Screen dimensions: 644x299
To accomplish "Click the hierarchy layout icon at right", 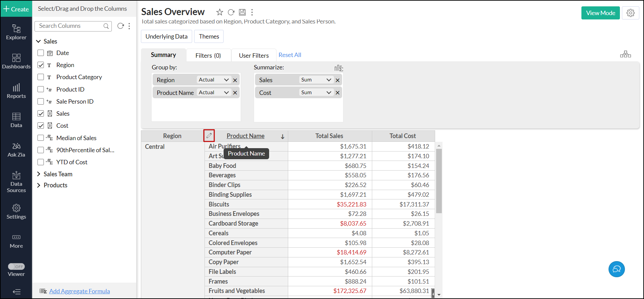I will 625,54.
